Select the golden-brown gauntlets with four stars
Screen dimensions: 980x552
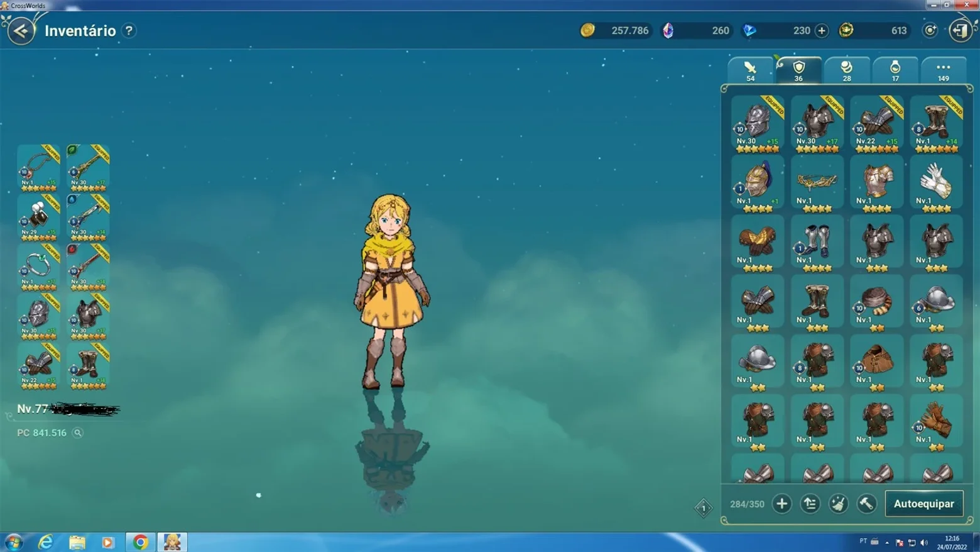coord(758,244)
